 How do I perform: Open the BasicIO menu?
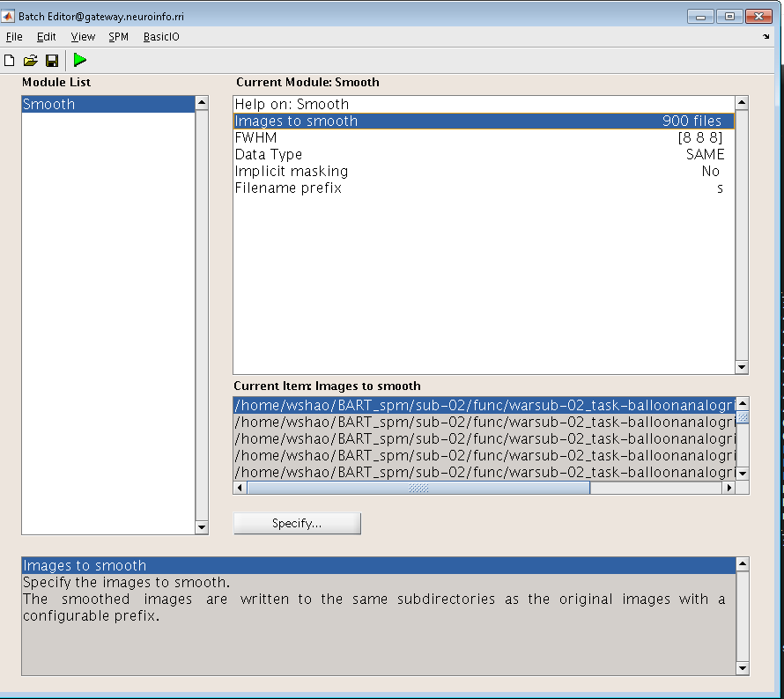[x=161, y=36]
